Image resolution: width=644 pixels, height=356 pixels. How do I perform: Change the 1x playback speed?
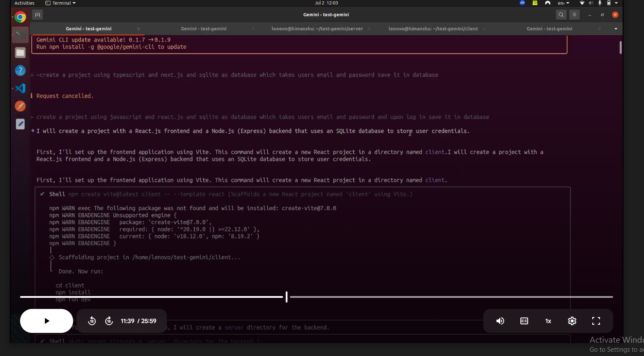(548, 321)
